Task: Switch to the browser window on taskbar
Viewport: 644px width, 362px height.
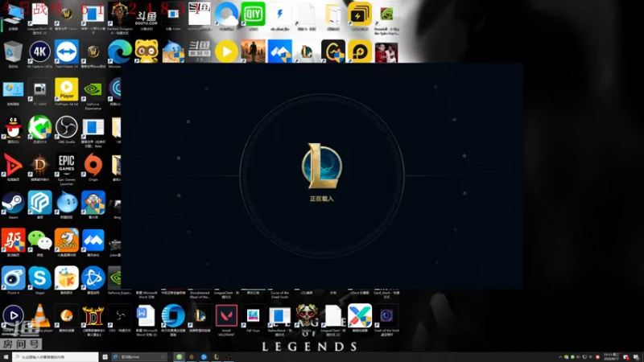Action: (139, 357)
